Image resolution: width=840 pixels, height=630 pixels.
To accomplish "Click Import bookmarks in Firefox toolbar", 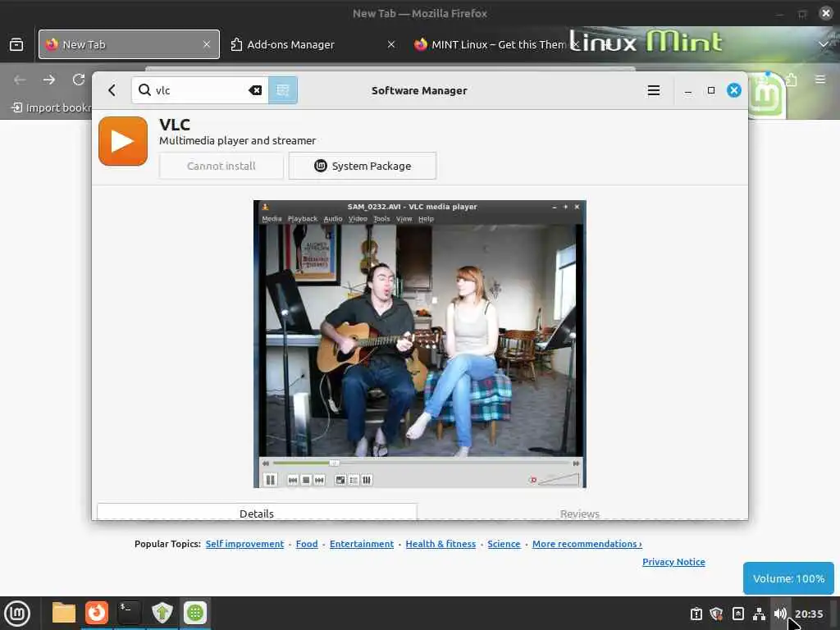I will (51, 107).
